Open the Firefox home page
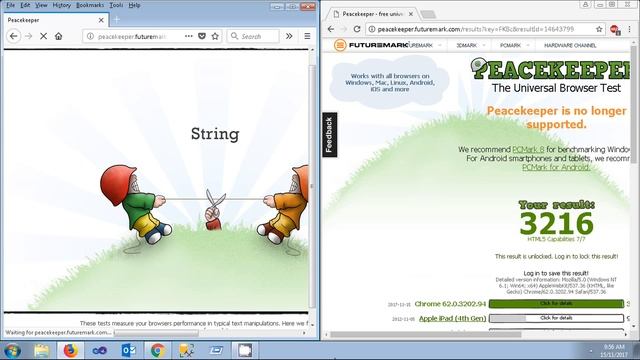The width and height of the screenshot is (640, 360). [x=58, y=36]
